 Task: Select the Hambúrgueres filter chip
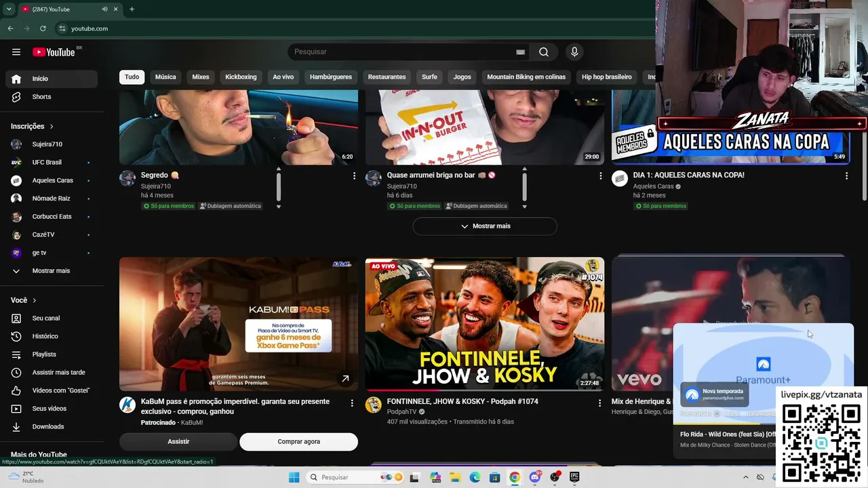click(331, 77)
